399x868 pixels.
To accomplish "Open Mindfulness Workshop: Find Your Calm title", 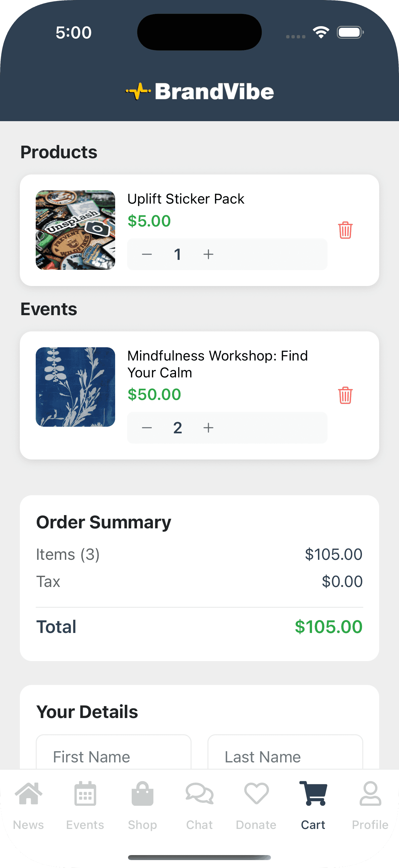I will (217, 364).
